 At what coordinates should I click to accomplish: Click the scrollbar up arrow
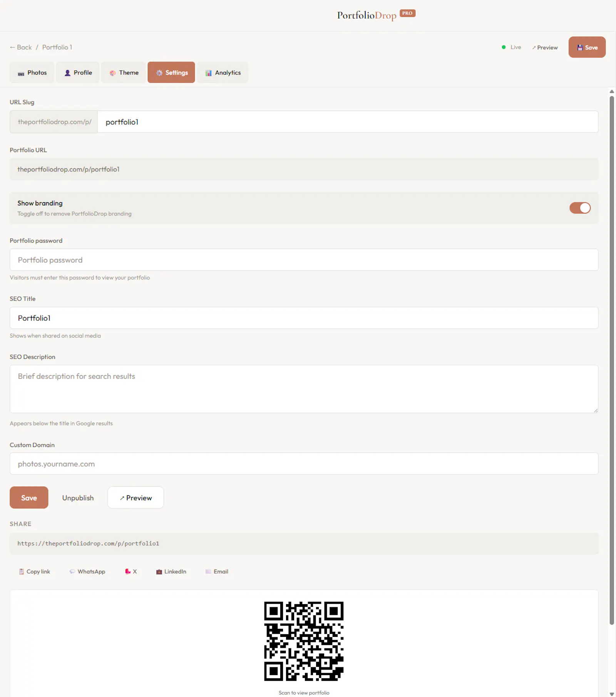[x=612, y=91]
